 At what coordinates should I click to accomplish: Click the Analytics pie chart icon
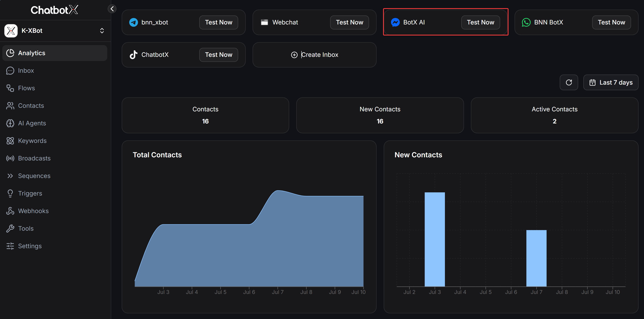pyautogui.click(x=10, y=53)
